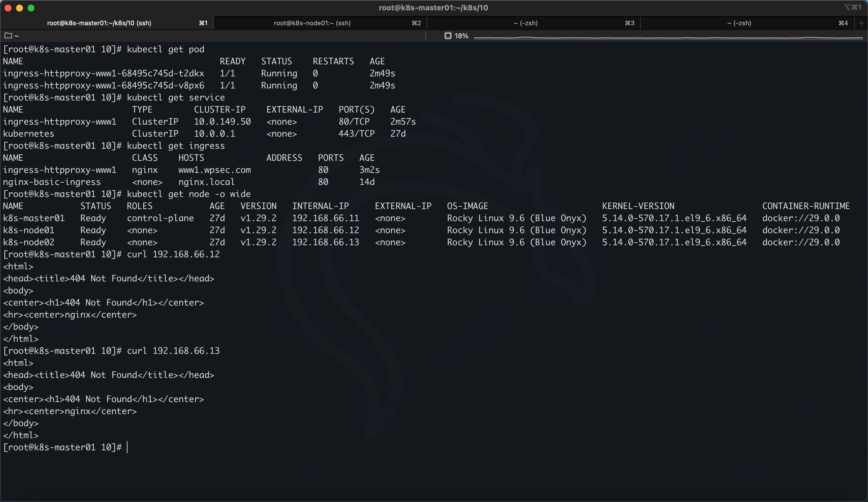Select the root@k8s-master01 ssh tab

(99, 23)
